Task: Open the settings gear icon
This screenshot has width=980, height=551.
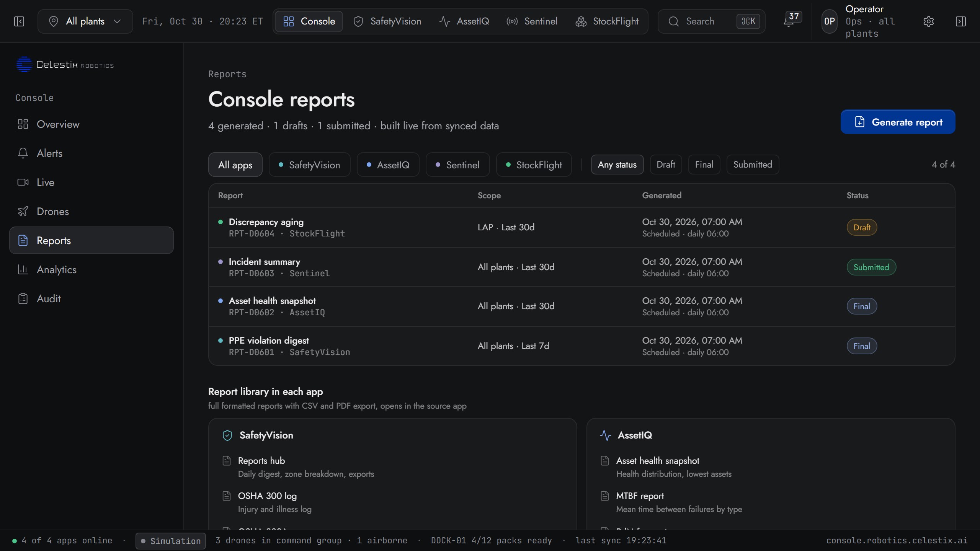Action: [x=928, y=21]
